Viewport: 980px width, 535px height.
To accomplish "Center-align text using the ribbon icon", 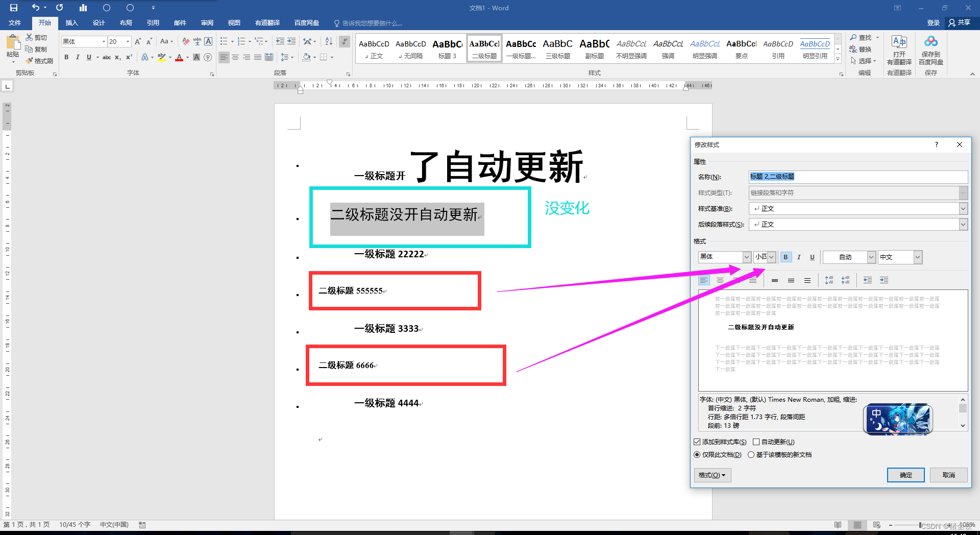I will pos(235,57).
